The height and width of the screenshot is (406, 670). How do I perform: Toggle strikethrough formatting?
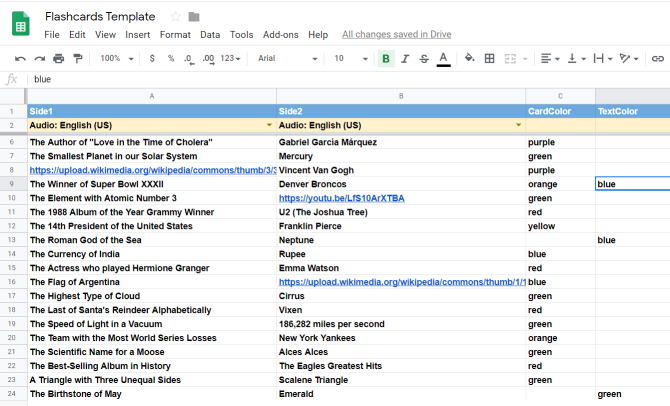click(x=424, y=59)
